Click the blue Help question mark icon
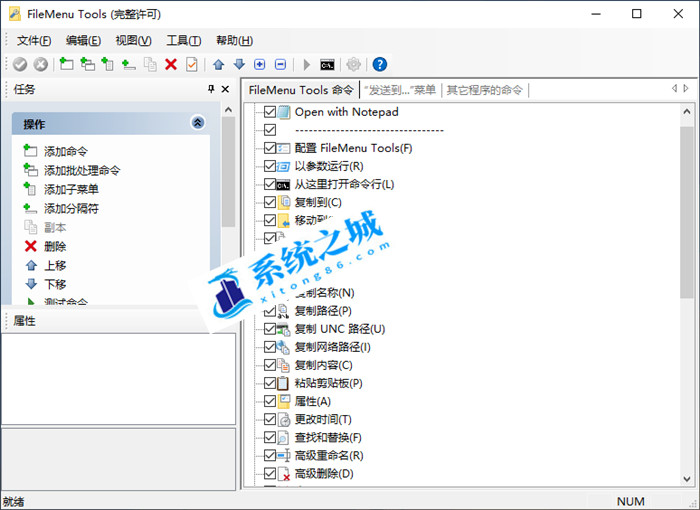The image size is (700, 510). (x=380, y=64)
